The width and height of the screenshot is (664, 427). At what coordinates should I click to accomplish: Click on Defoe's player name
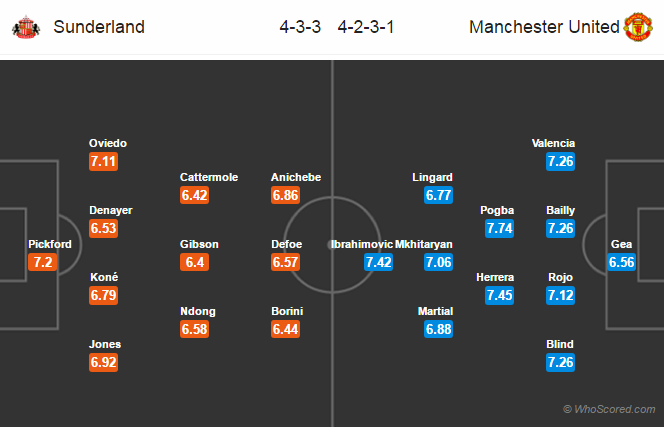click(287, 244)
